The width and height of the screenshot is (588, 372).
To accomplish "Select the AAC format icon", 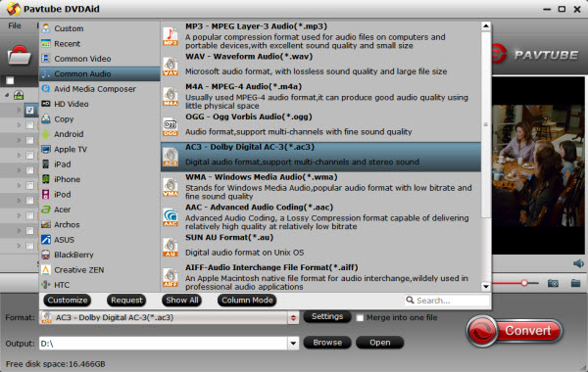I will coord(171,217).
